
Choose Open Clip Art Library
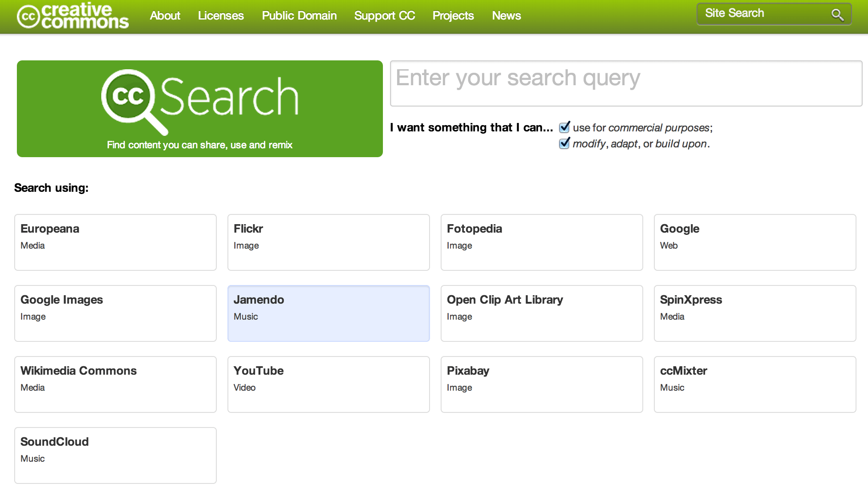542,313
